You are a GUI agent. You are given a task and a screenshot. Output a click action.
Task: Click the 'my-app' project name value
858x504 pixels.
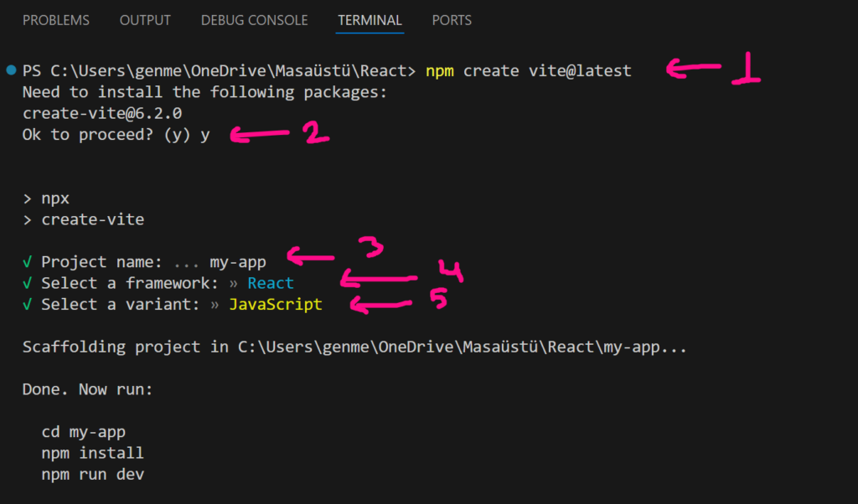pos(238,263)
